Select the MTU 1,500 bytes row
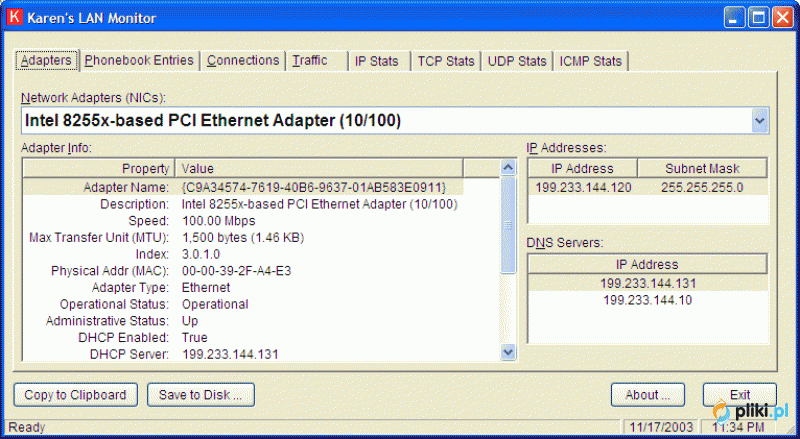The width and height of the screenshot is (800, 439). [x=243, y=238]
